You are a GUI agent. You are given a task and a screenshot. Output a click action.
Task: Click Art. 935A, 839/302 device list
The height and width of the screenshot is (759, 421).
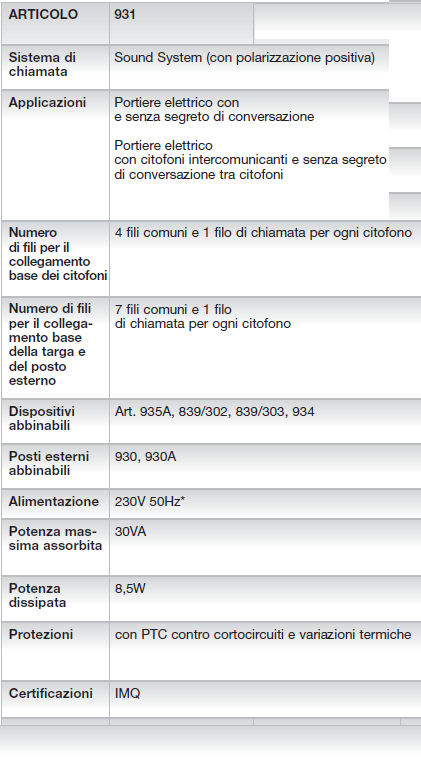point(214,412)
